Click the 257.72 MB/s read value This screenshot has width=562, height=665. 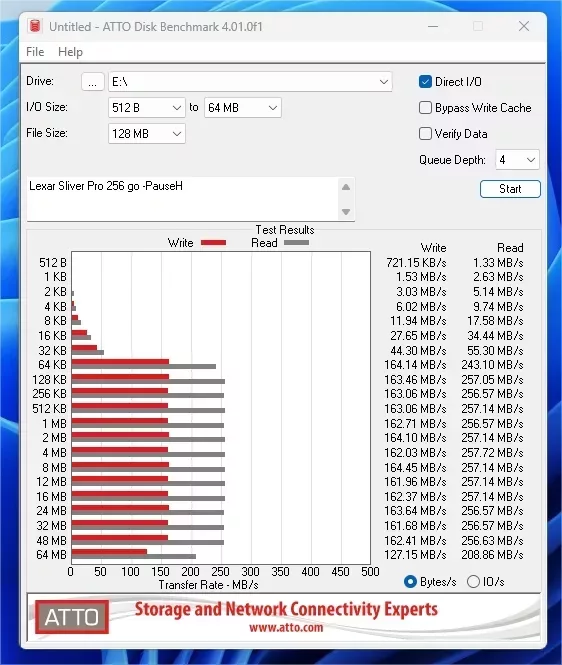pyautogui.click(x=492, y=453)
